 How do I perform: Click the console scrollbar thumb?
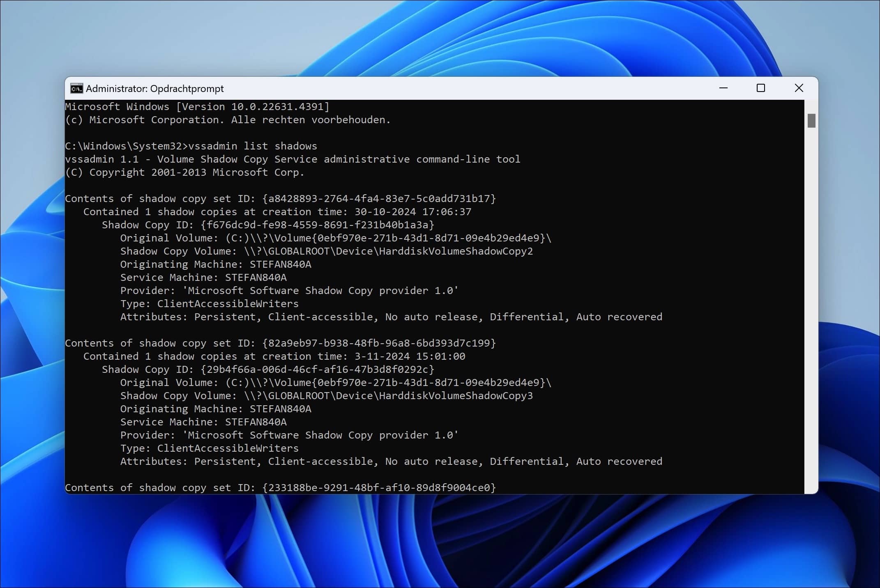811,121
